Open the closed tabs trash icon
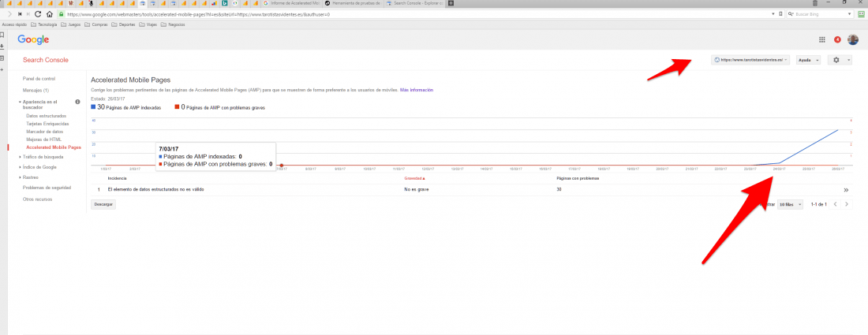 (x=815, y=3)
